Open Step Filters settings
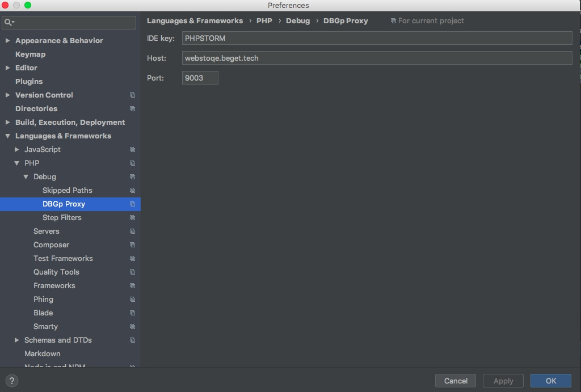Viewport: 581px width, 392px height. [x=62, y=217]
